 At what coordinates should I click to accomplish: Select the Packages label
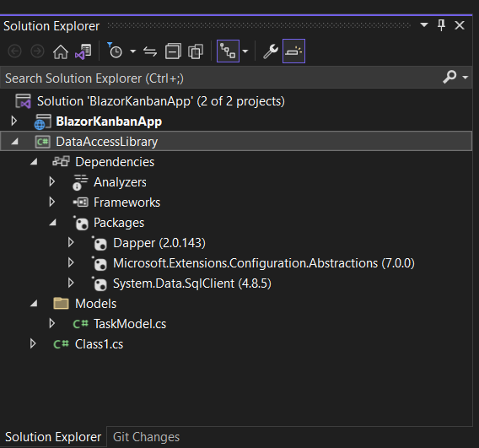[x=119, y=223]
